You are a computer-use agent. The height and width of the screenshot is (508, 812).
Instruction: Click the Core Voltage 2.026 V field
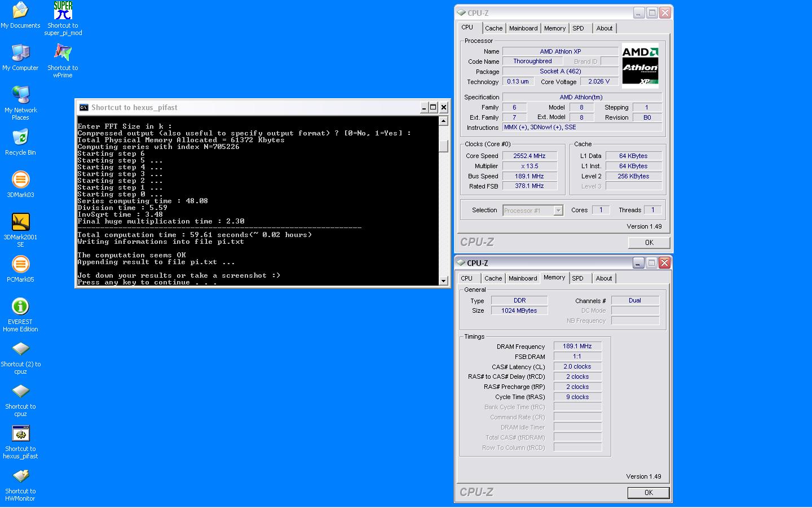pos(599,81)
